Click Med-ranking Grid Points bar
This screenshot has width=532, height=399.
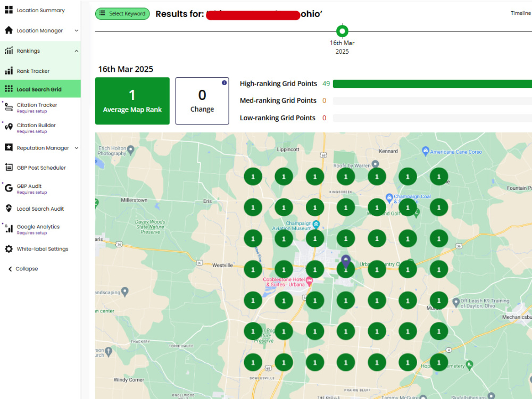pyautogui.click(x=432, y=101)
